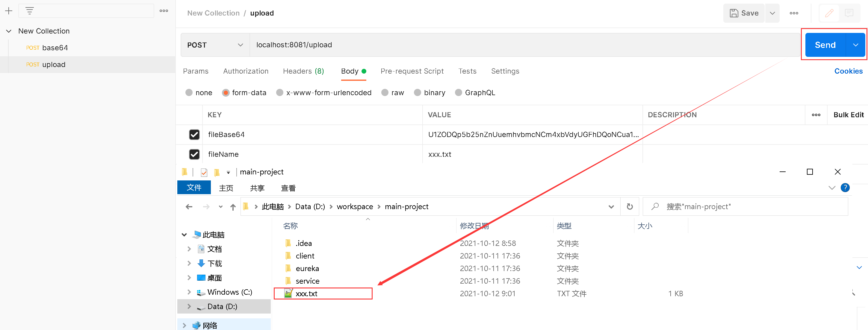
Task: Open the 主页 ribbon tab
Action: [x=226, y=188]
